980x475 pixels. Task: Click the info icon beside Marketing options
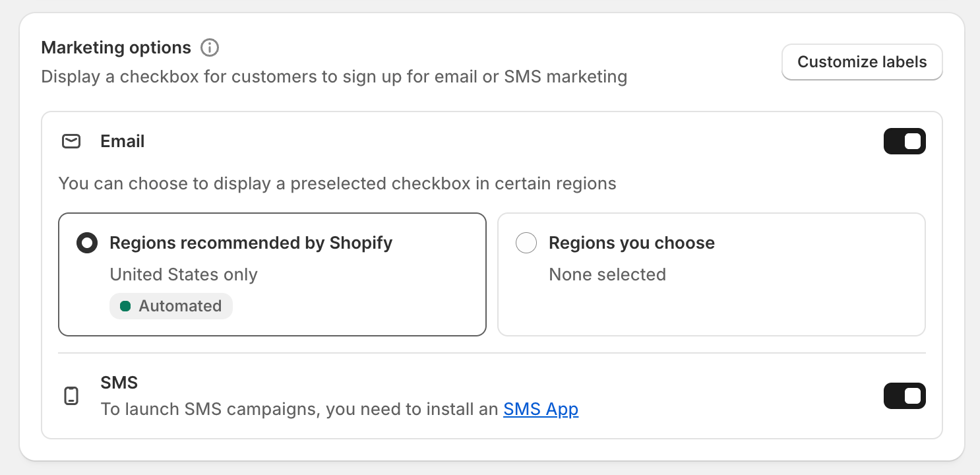click(x=210, y=48)
